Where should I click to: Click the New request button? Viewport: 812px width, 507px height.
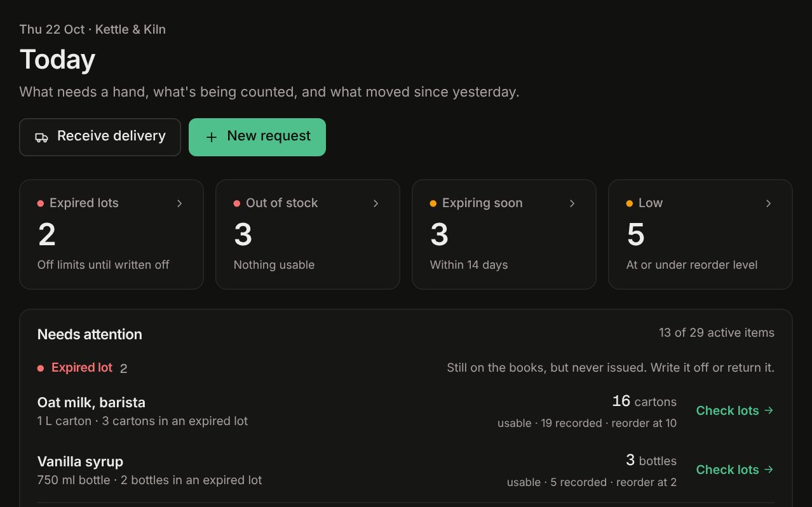(257, 137)
